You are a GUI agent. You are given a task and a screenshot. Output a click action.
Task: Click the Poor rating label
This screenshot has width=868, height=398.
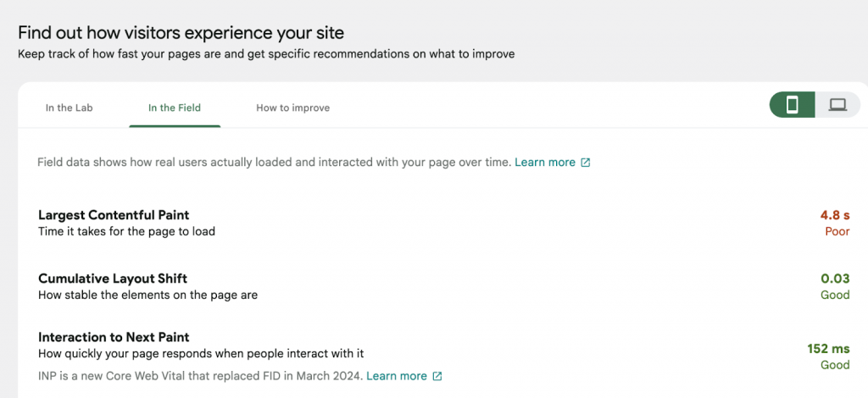(x=837, y=231)
